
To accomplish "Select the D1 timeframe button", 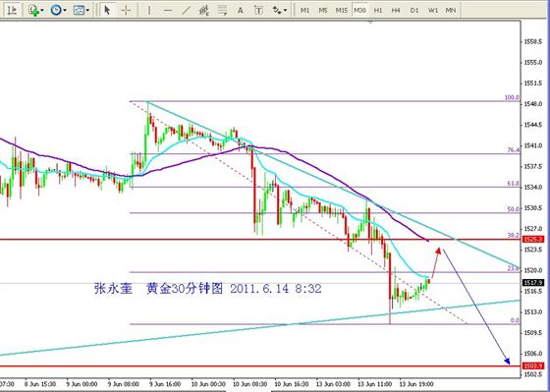I will 414,10.
